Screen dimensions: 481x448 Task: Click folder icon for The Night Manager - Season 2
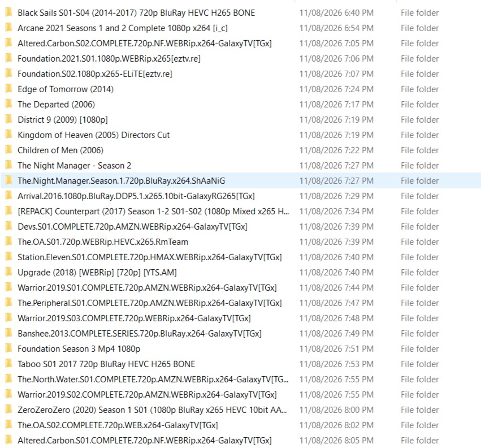(x=8, y=166)
